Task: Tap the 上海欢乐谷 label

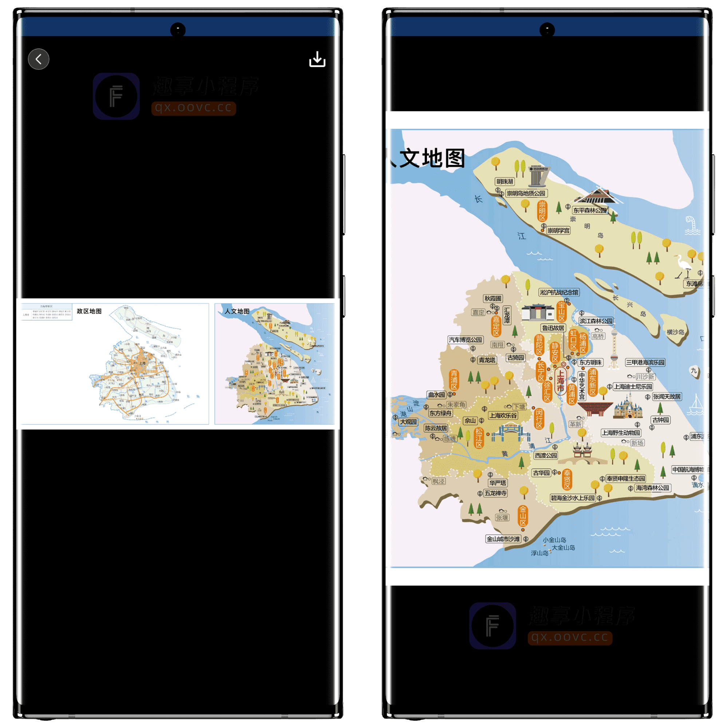Action: [x=503, y=416]
